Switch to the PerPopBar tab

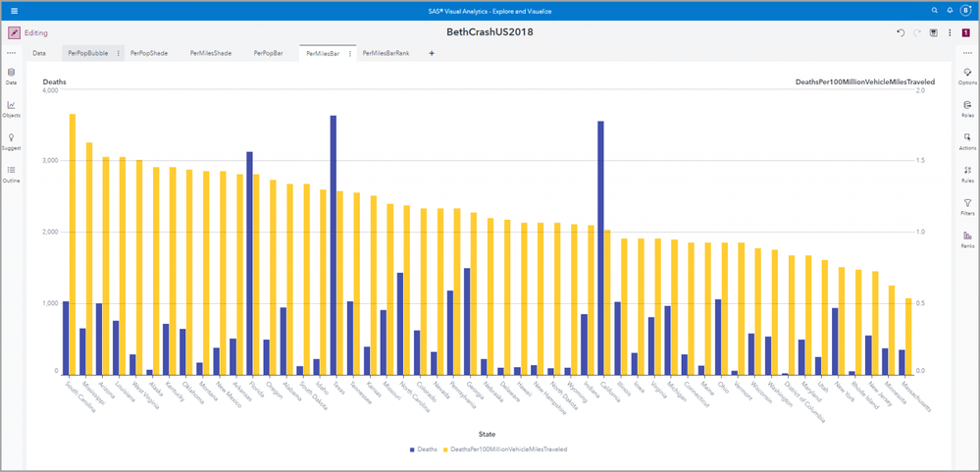point(268,54)
